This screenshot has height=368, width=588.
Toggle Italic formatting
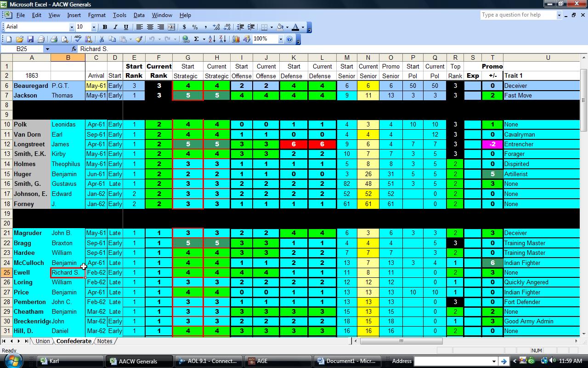coord(115,27)
